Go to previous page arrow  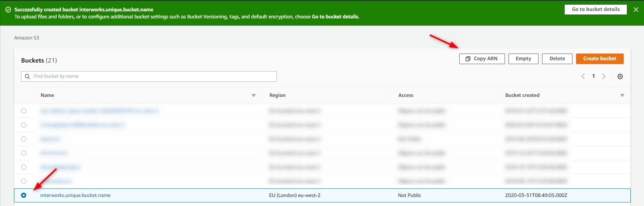coord(583,77)
